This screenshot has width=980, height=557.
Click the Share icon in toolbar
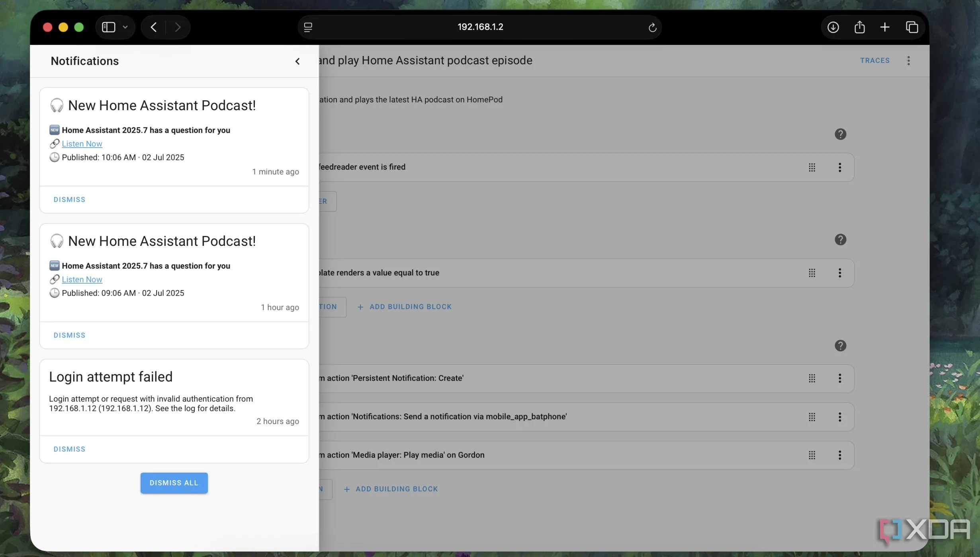[859, 27]
